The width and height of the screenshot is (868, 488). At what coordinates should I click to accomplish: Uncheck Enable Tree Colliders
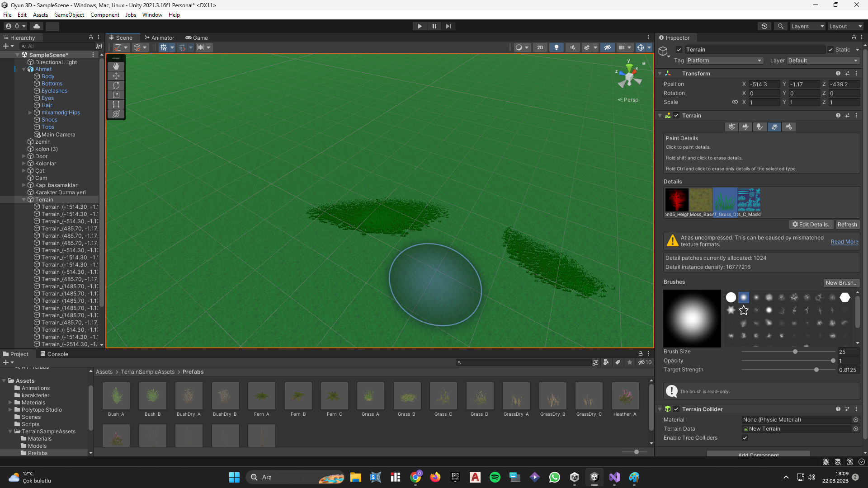745,438
